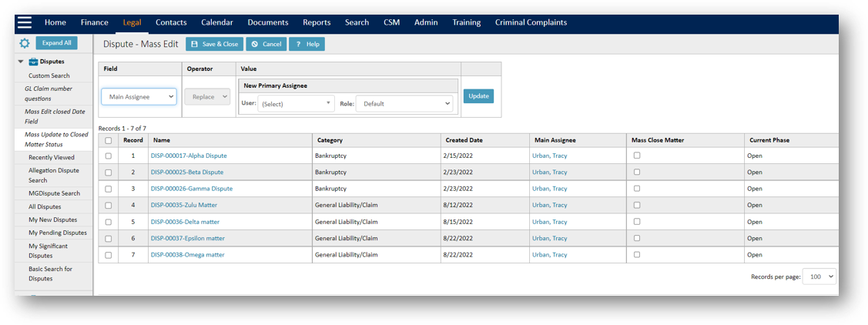
Task: Click the Cancel button
Action: click(x=266, y=45)
